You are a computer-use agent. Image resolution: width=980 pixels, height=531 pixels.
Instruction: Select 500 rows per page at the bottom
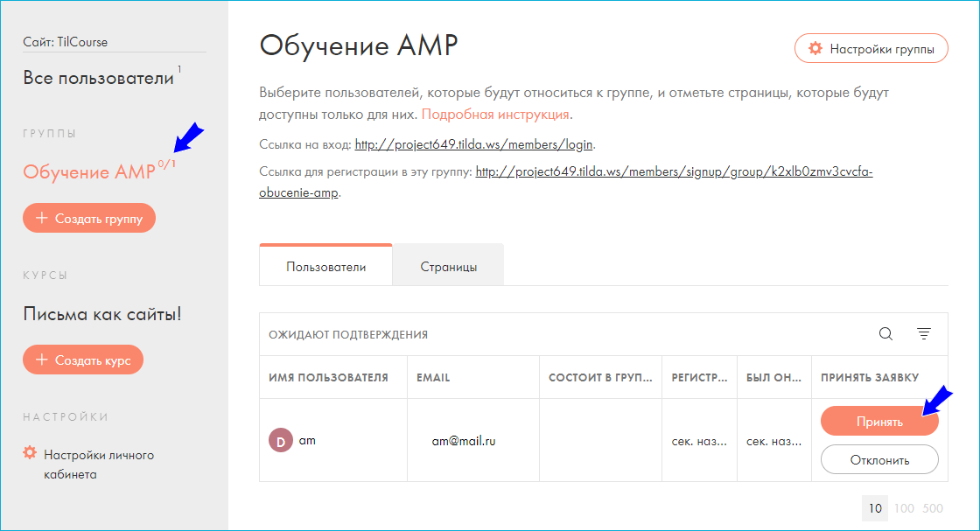[x=932, y=507]
